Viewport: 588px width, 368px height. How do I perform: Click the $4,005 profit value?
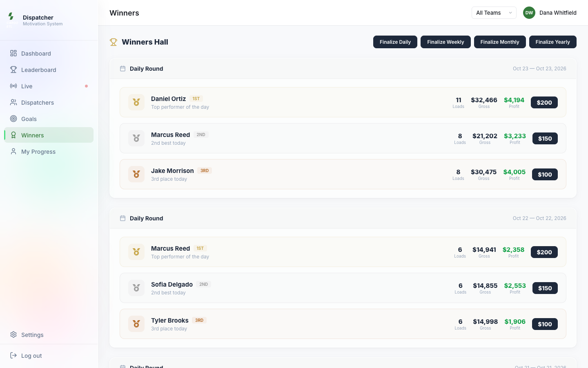[x=514, y=172]
